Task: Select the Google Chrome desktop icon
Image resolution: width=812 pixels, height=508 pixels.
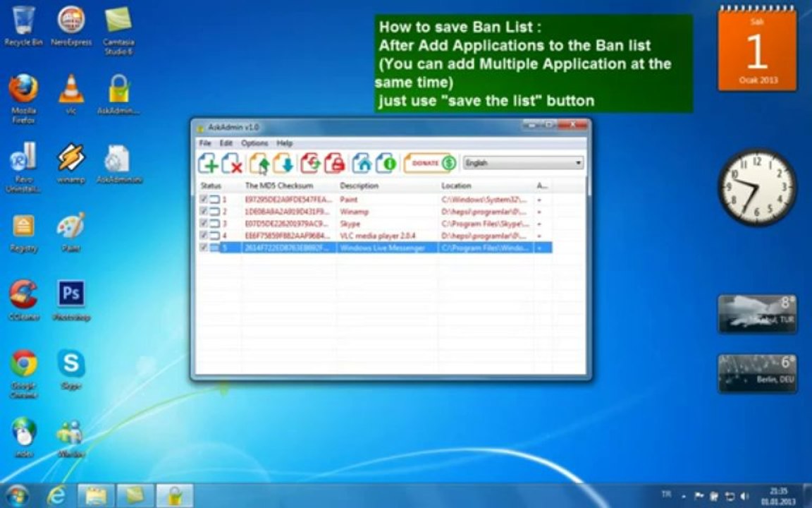Action: pos(23,374)
